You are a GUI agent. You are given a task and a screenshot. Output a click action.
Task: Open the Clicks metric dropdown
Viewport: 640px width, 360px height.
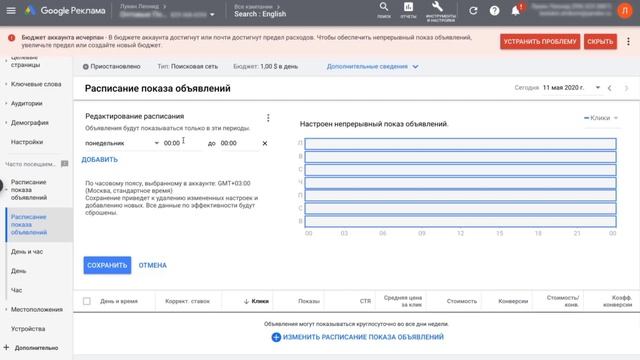tap(601, 118)
